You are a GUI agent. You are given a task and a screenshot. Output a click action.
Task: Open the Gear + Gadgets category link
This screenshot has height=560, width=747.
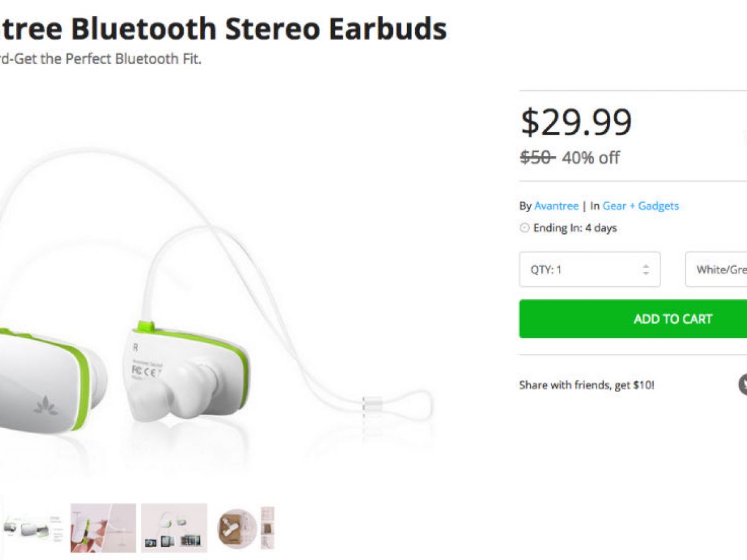[641, 206]
